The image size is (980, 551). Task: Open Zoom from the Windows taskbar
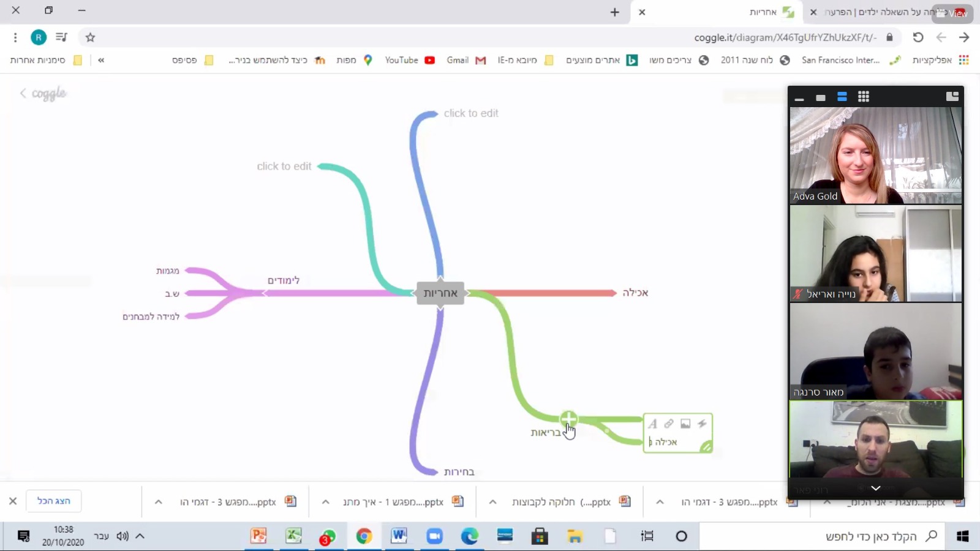[x=434, y=536]
